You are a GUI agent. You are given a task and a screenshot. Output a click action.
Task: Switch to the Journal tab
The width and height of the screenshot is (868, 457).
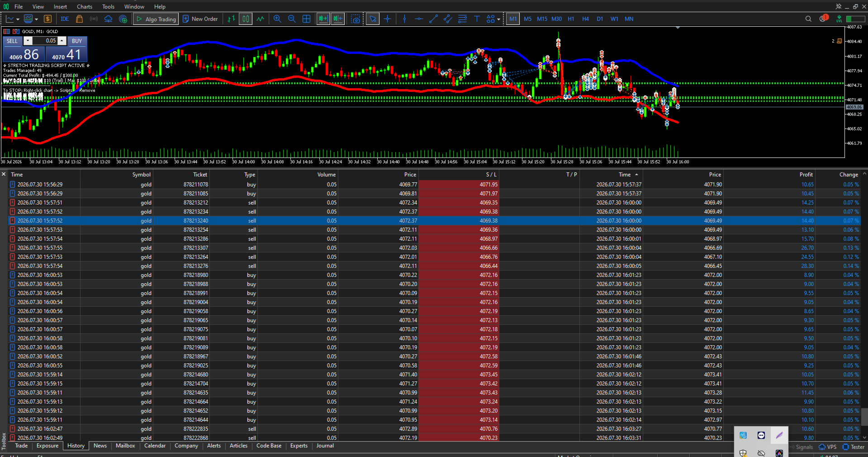coord(325,446)
